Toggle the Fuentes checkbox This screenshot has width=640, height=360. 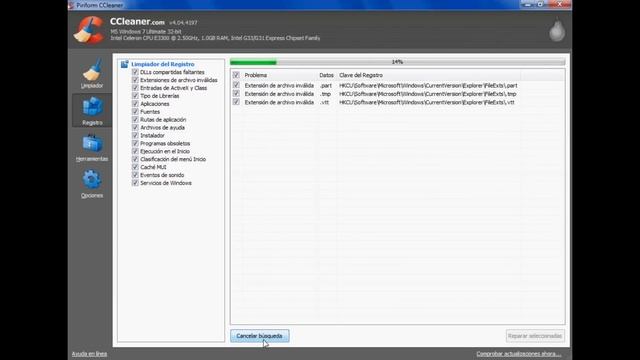click(135, 111)
